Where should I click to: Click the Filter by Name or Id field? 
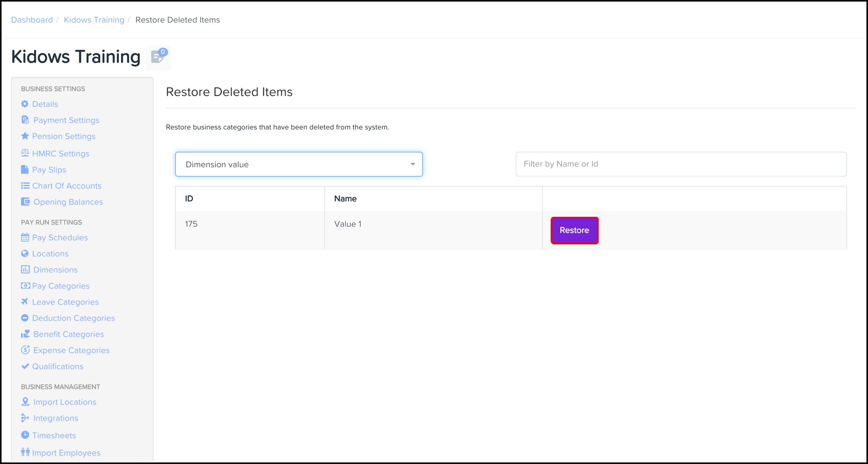(681, 164)
